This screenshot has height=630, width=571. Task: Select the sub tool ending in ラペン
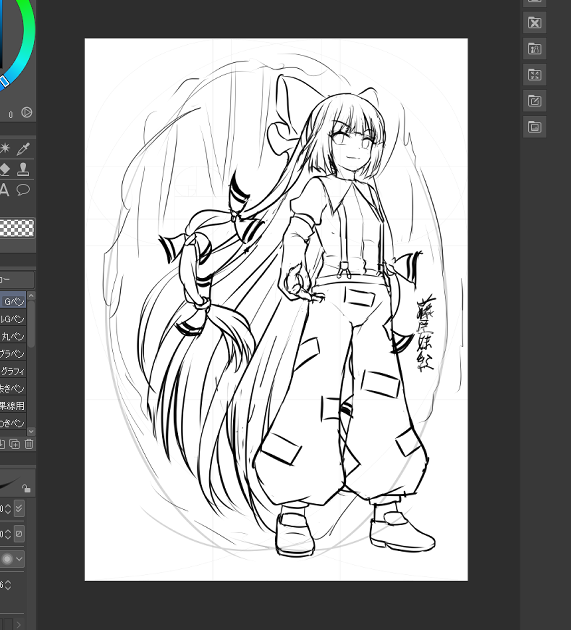pyautogui.click(x=13, y=354)
